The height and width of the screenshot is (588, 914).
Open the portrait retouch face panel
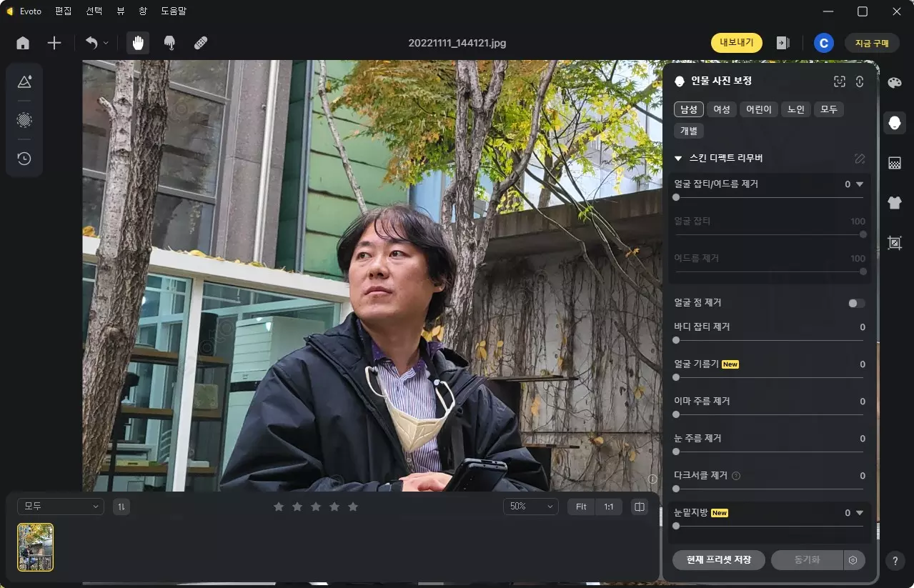point(894,123)
